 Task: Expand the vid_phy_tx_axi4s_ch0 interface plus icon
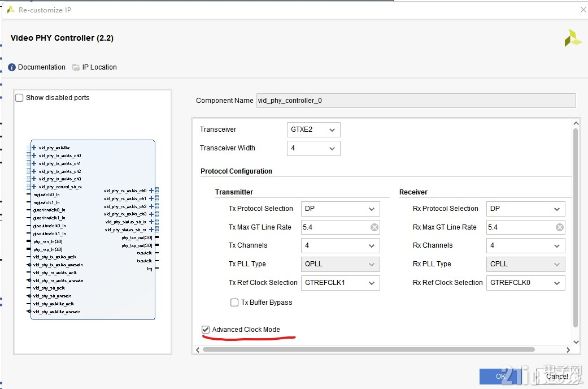34,155
